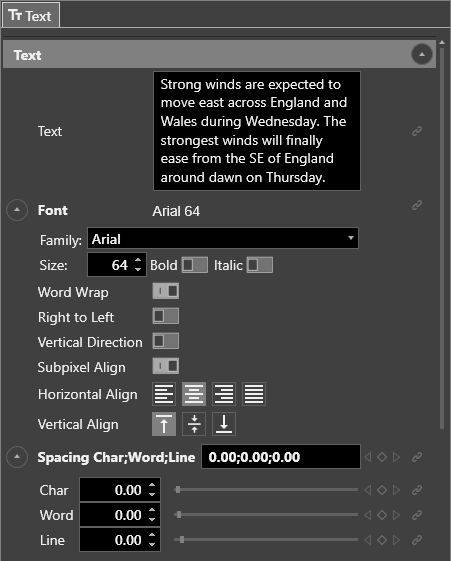Go to next keyframe for Line spacing

(396, 540)
